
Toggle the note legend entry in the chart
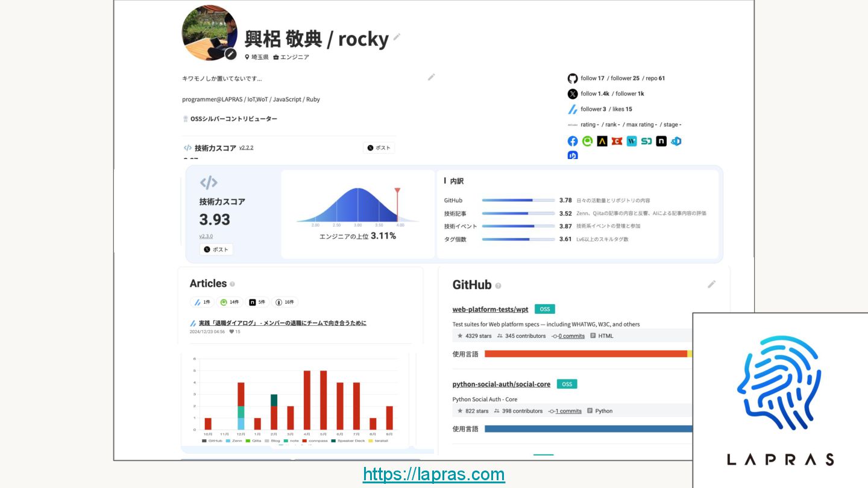coord(291,441)
